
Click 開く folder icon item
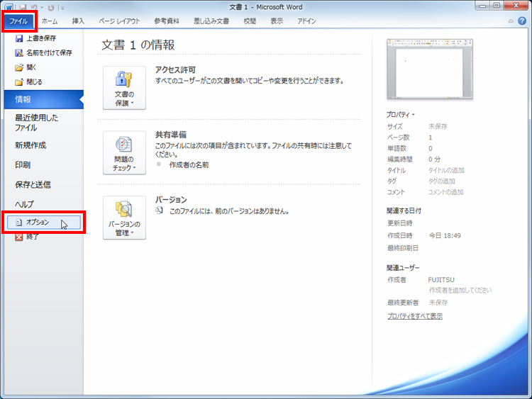point(26,67)
